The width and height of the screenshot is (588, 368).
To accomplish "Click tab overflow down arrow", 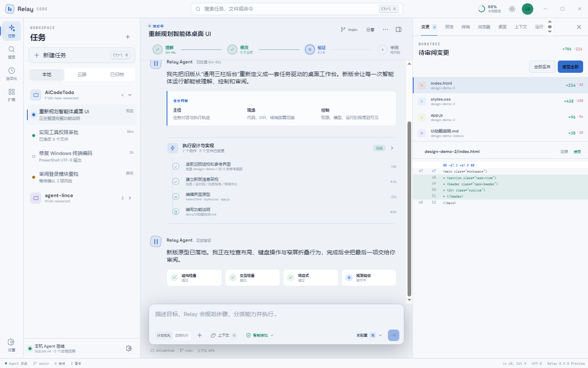I will tap(550, 31).
